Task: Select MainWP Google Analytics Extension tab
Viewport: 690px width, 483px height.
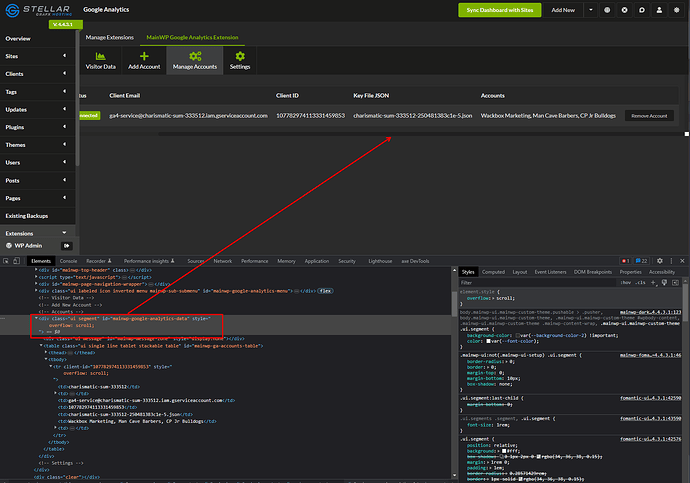Action: click(192, 37)
